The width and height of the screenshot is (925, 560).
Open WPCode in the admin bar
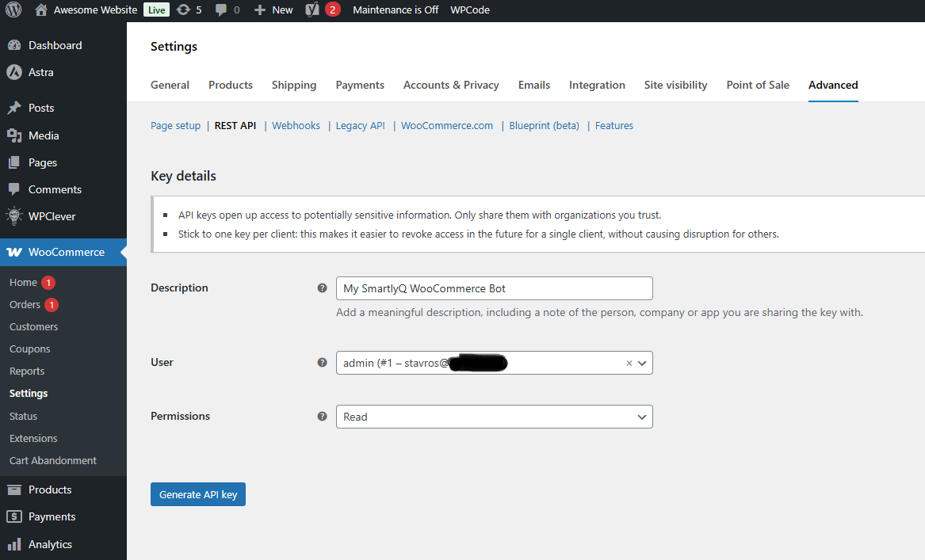470,10
